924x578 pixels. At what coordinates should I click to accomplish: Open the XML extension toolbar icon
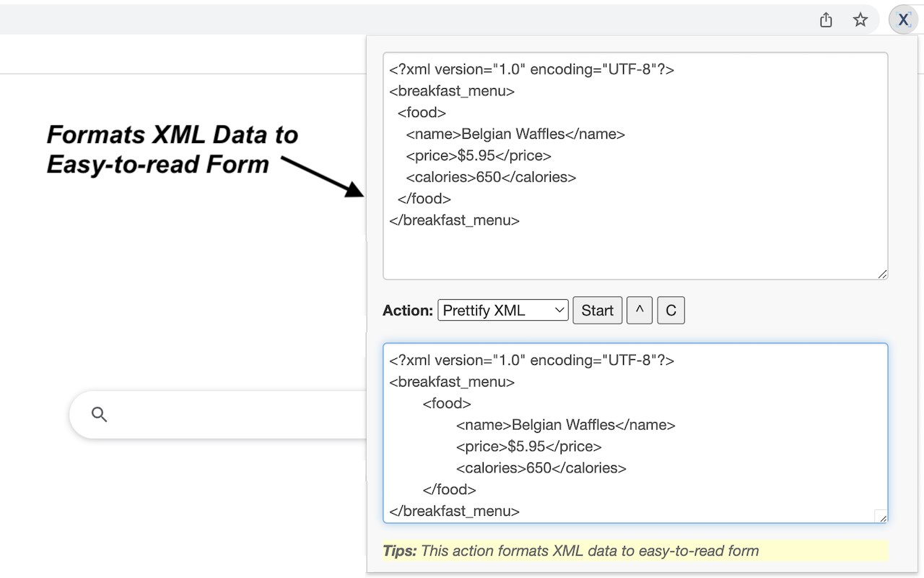click(903, 20)
